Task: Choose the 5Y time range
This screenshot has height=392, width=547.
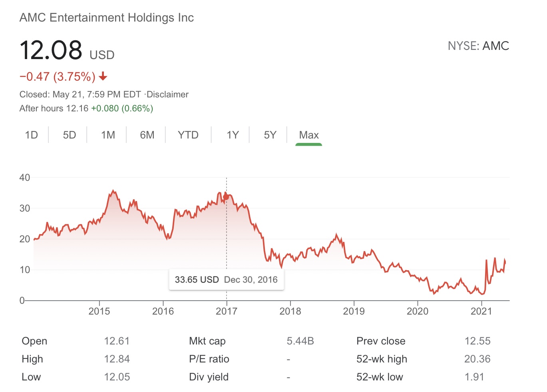Action: pos(270,135)
